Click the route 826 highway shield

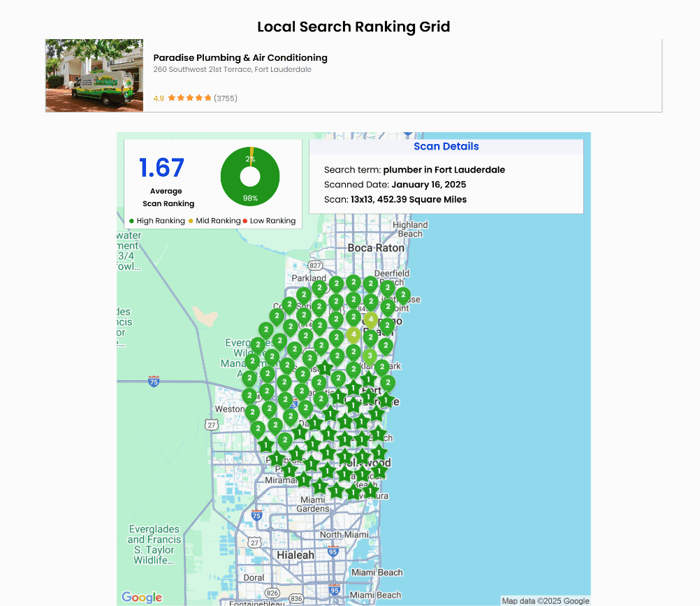[272, 593]
